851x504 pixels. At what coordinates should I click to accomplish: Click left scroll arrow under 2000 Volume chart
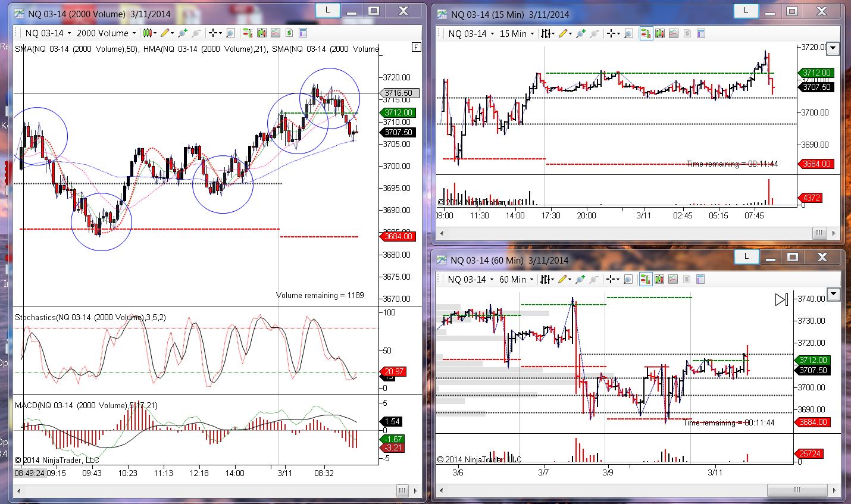tap(18, 490)
